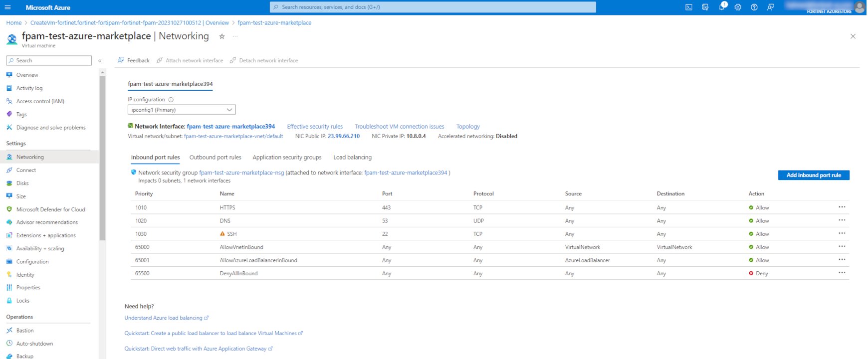This screenshot has width=868, height=359.
Task: Click the info icon next to IP configuration
Action: click(171, 100)
